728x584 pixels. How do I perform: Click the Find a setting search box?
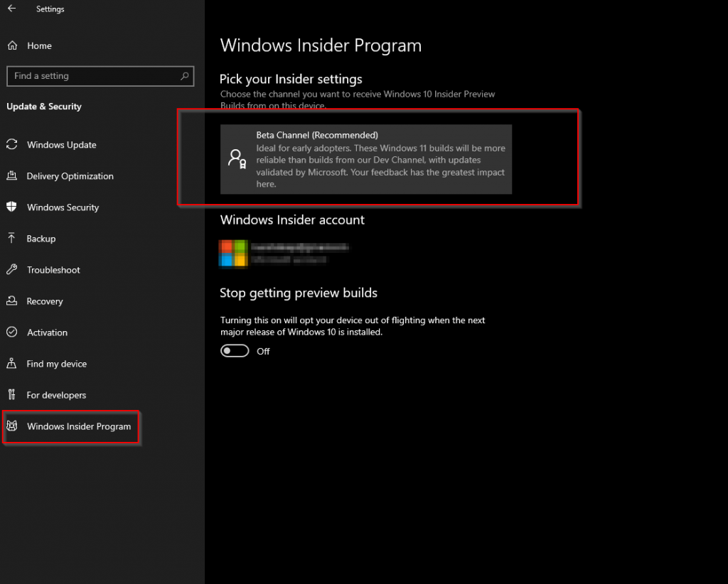coord(100,76)
